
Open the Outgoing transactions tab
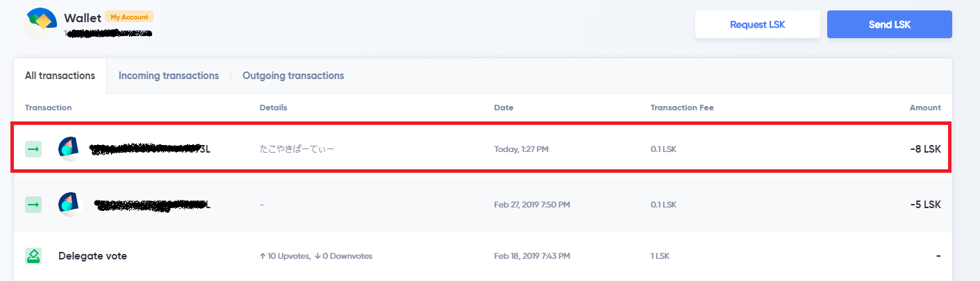click(293, 76)
